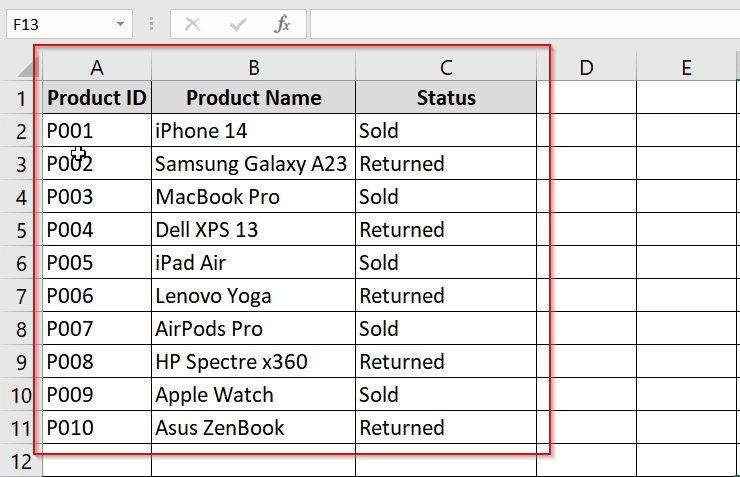Select column C header

tap(446, 67)
